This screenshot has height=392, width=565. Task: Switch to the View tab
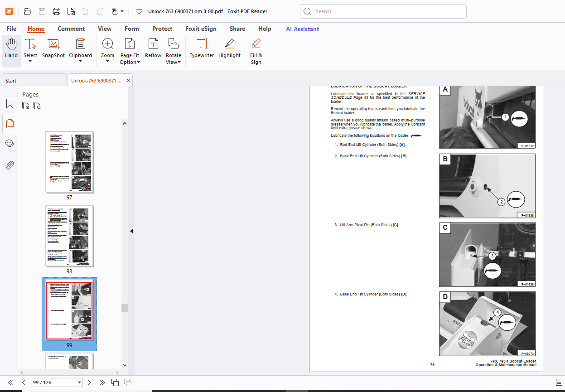[x=105, y=29]
